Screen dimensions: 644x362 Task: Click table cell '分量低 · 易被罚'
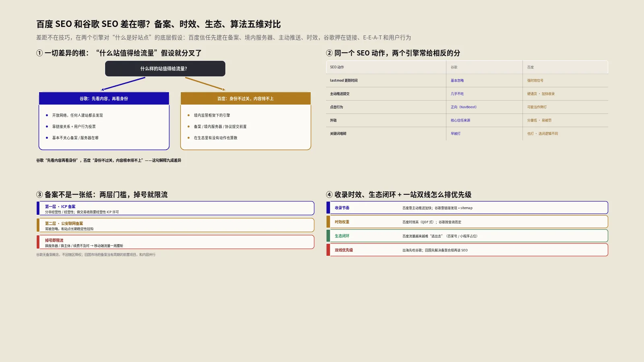(x=539, y=120)
